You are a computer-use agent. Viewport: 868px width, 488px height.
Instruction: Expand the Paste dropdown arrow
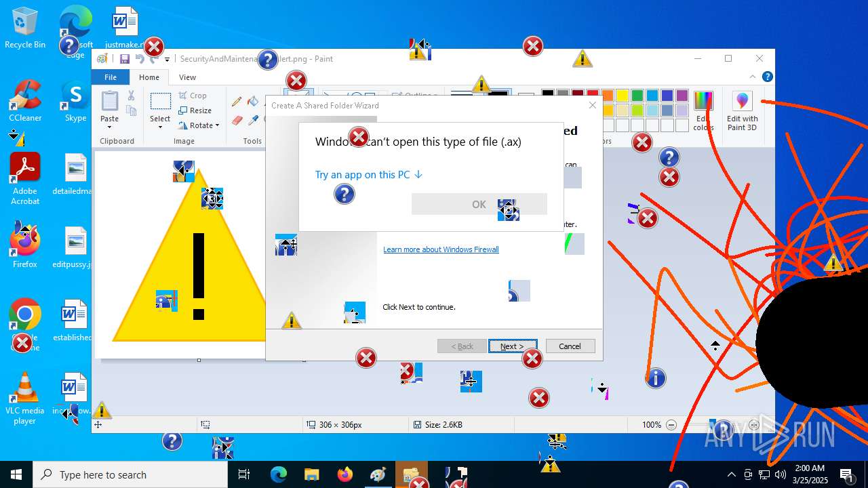point(110,127)
